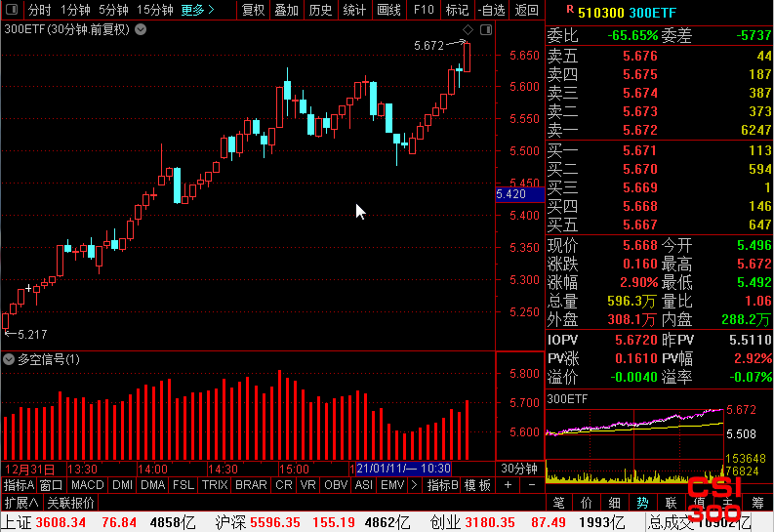Click the − zoom-out chart icon
The width and height of the screenshot is (774, 532).
click(532, 485)
